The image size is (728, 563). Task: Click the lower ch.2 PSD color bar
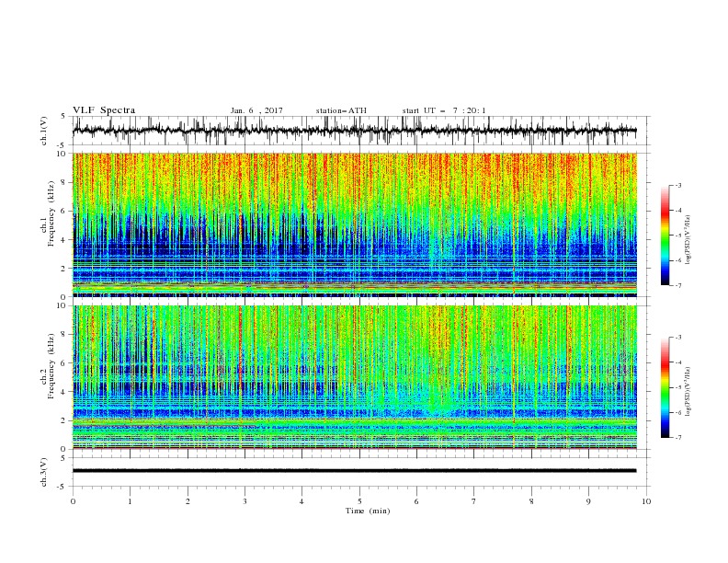665,387
